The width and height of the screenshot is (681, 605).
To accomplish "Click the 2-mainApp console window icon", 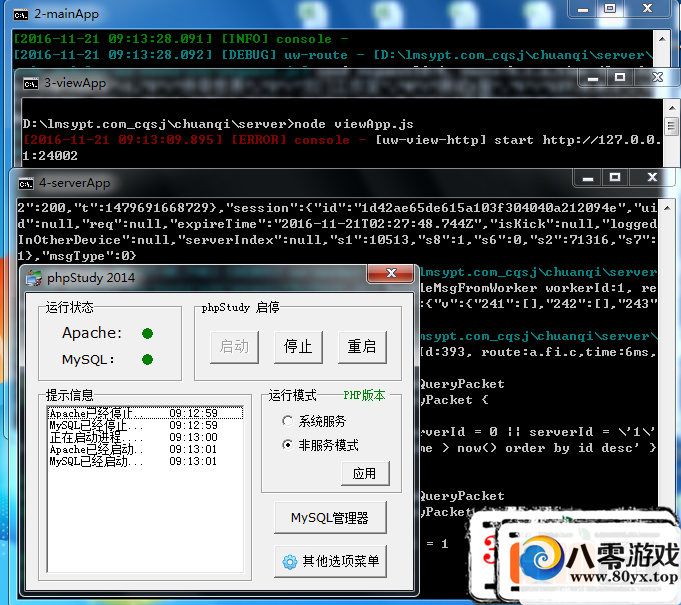I will coord(20,15).
